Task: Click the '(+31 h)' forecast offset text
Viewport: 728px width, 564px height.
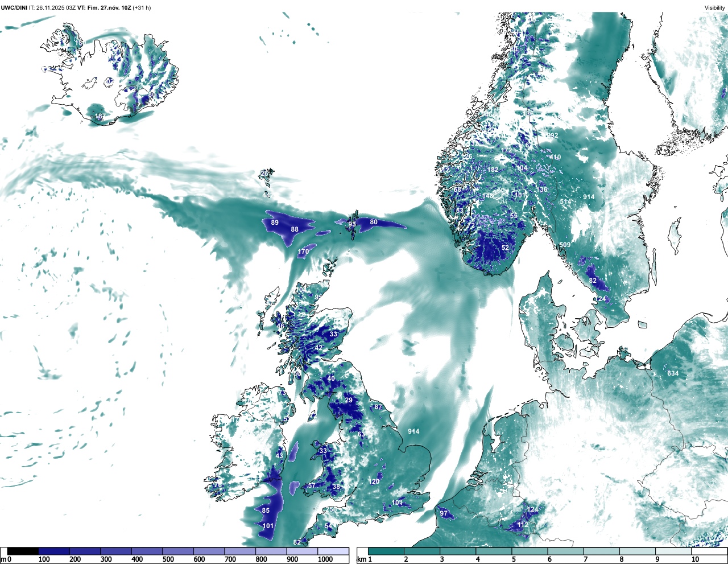Action: [x=142, y=7]
